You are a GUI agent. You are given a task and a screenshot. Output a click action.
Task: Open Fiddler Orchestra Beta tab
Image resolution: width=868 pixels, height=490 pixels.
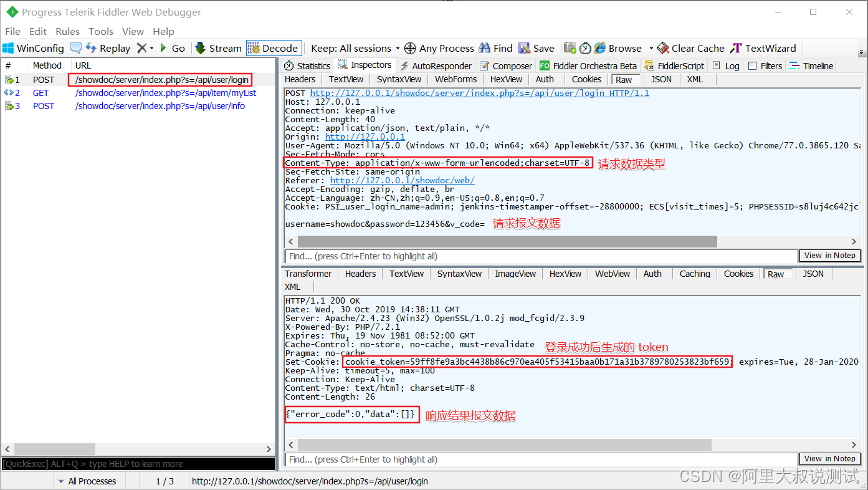pos(588,65)
